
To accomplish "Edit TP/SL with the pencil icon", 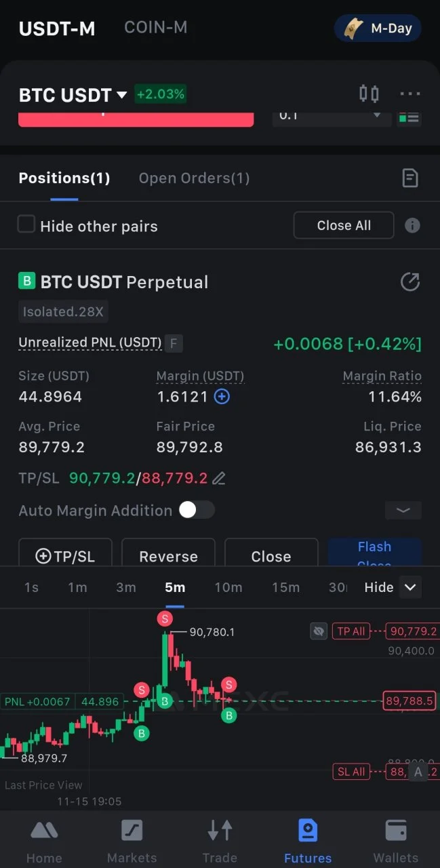I will (x=218, y=479).
